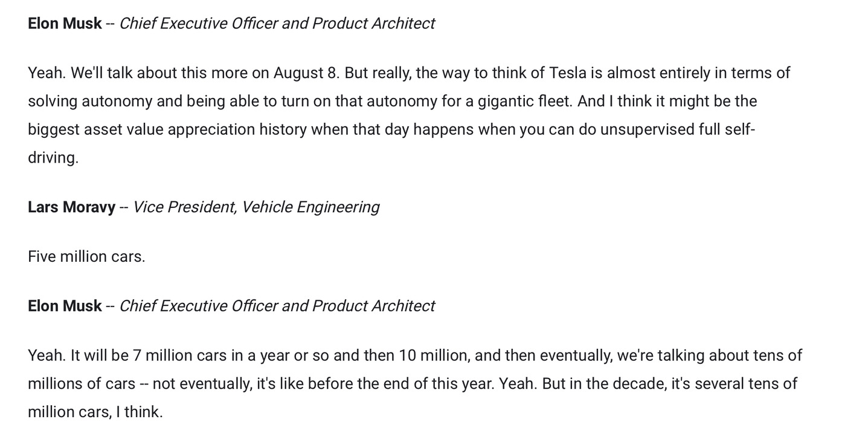Viewport: 868px width, 445px height.
Task: Click the "10 million" figure
Action: pyautogui.click(x=434, y=356)
